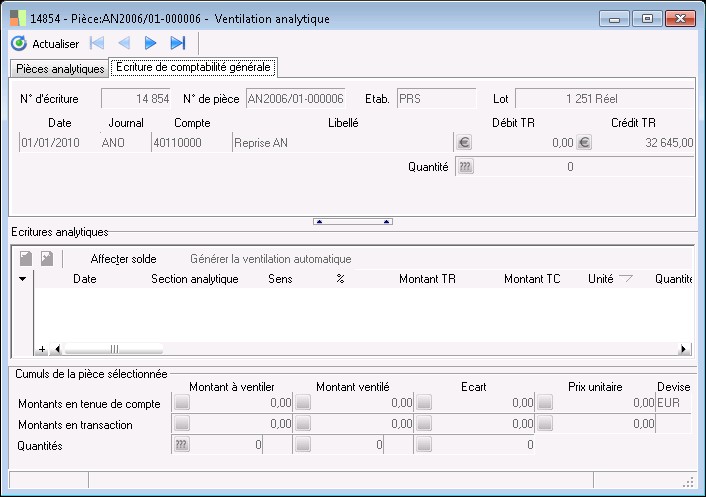Click the Actualiser refresh icon
706x497 pixels.
click(19, 43)
